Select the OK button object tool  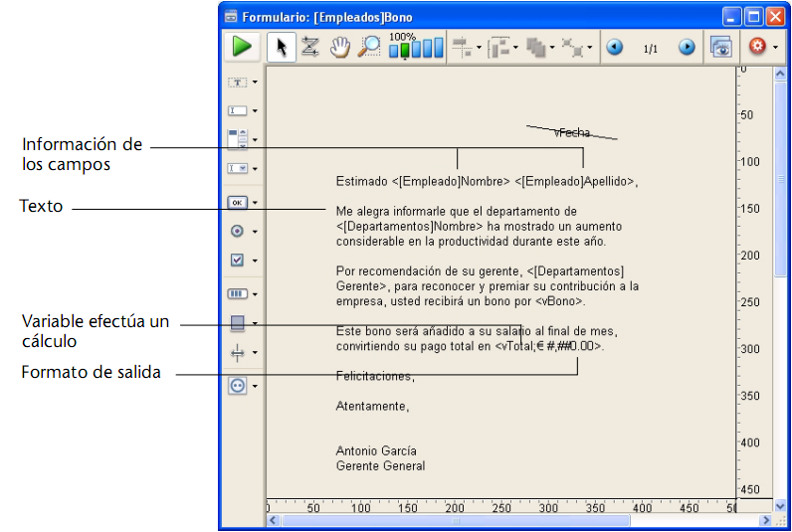coord(238,202)
